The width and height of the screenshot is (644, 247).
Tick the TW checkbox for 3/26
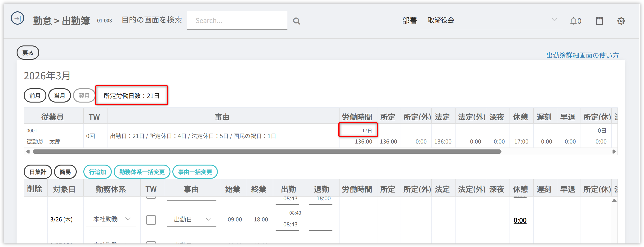(x=151, y=220)
